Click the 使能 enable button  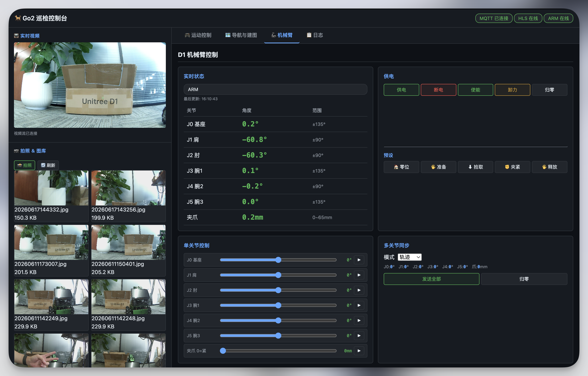(x=475, y=90)
